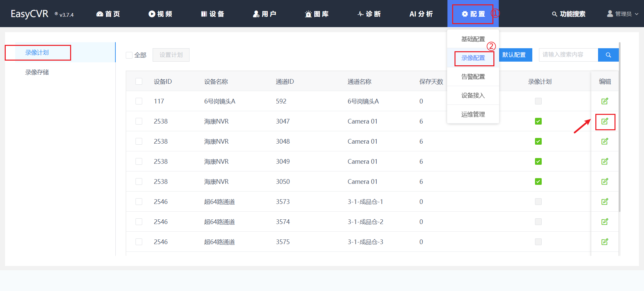Select 告警配置 in the config menu
This screenshot has width=644, height=291.
[x=473, y=77]
